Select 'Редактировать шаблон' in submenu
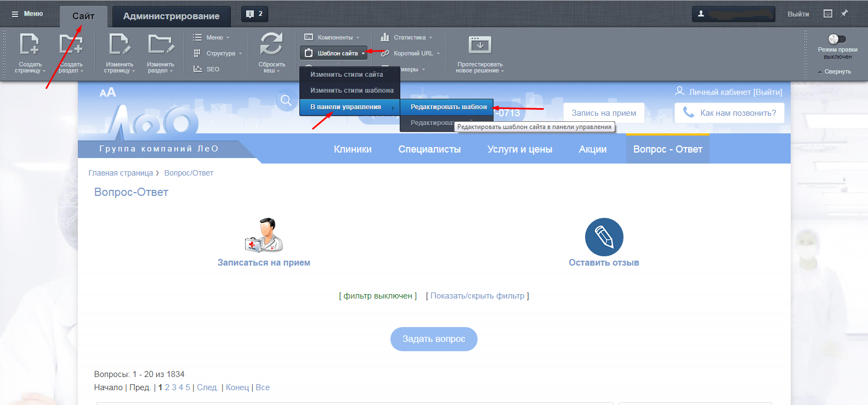Screen dimensions: 868x405 (448, 107)
